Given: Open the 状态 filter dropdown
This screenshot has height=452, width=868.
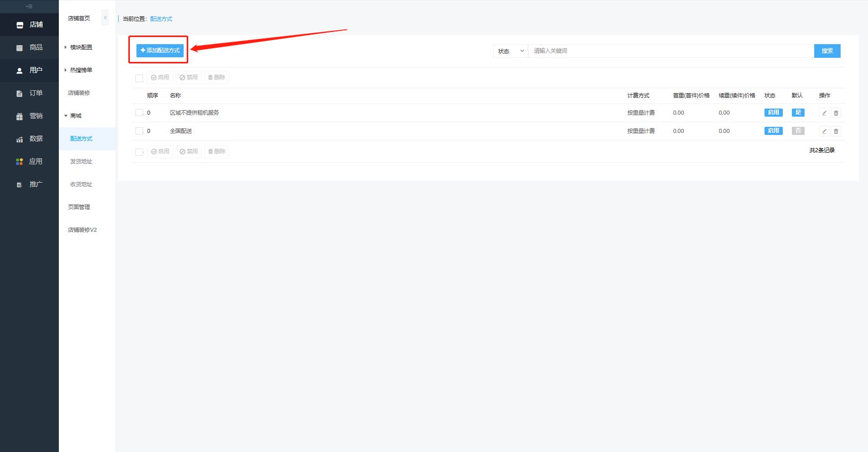Looking at the screenshot, I should (511, 51).
